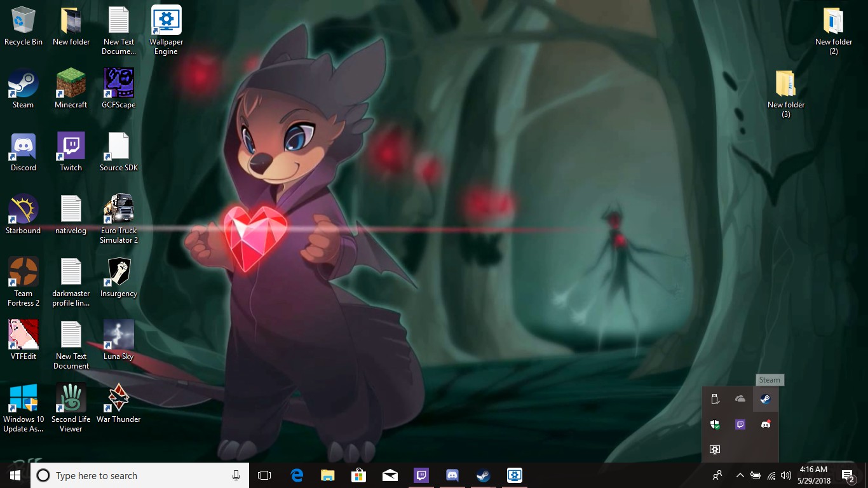Open the Action Center notifications panel
Viewport: 868px width, 488px height.
pyautogui.click(x=848, y=475)
